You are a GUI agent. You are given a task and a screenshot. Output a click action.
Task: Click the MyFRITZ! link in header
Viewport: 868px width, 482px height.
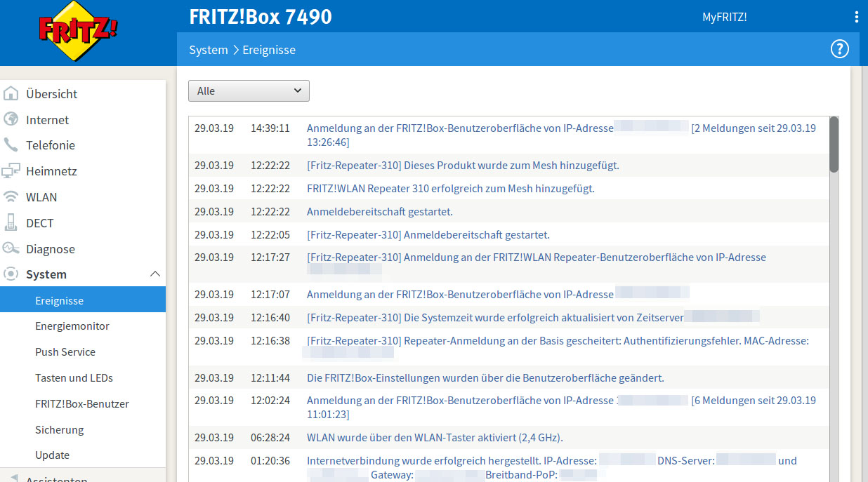point(724,17)
